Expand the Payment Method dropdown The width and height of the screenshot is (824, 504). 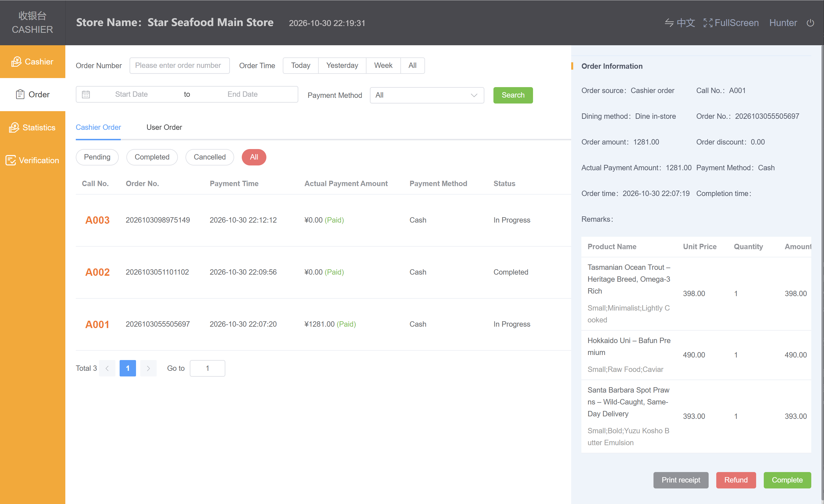click(427, 95)
